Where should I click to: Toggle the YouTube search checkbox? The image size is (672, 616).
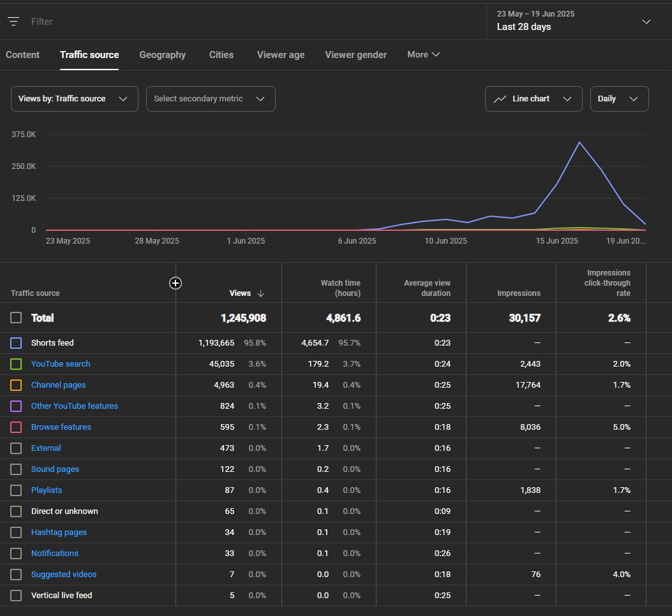[16, 364]
